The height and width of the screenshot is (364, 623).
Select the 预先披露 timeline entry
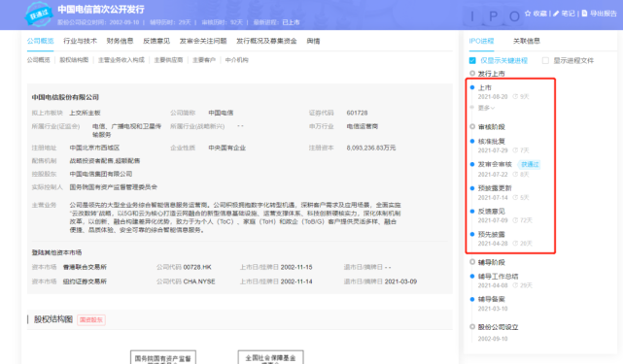click(x=492, y=234)
